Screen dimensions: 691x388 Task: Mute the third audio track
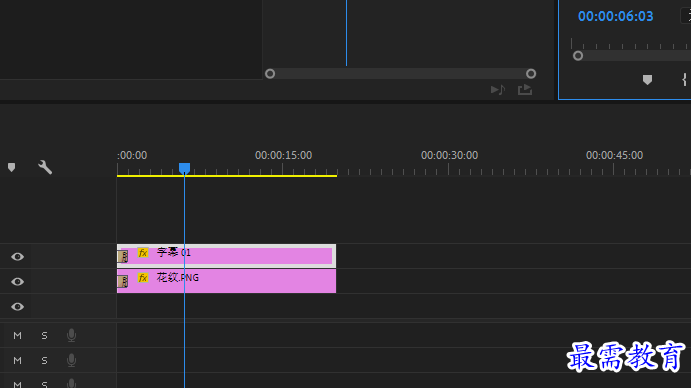coord(17,384)
